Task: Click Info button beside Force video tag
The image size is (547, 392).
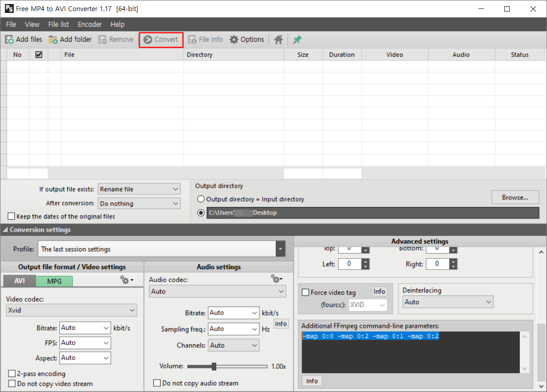Action: [x=379, y=291]
